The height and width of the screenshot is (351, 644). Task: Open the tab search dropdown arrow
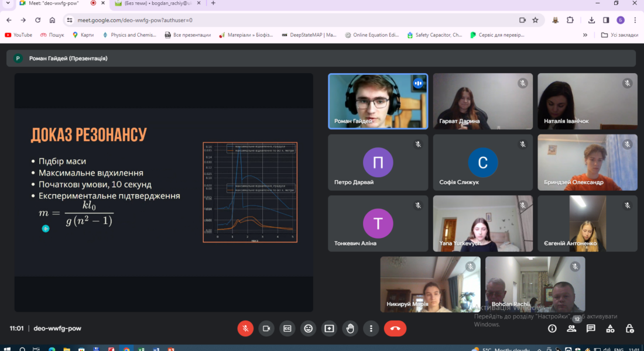coord(7,4)
